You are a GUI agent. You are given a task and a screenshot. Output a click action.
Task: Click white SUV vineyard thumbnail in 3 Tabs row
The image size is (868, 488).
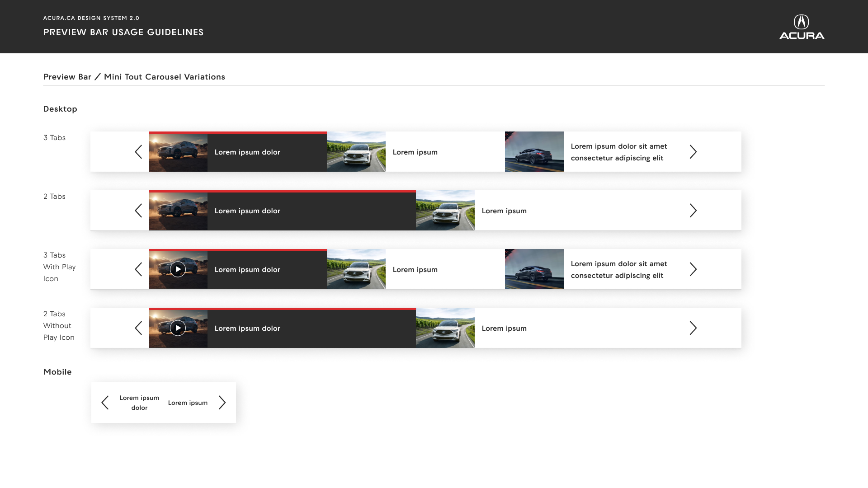click(x=356, y=151)
